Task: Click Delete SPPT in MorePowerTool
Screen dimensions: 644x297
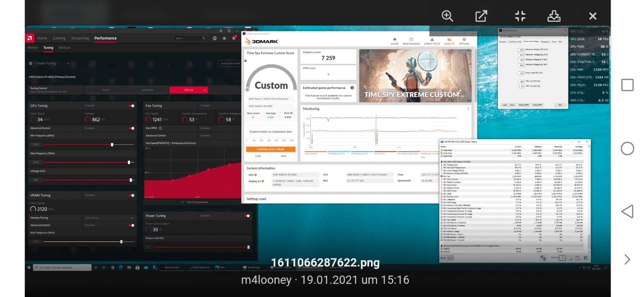Action: pyautogui.click(x=524, y=105)
